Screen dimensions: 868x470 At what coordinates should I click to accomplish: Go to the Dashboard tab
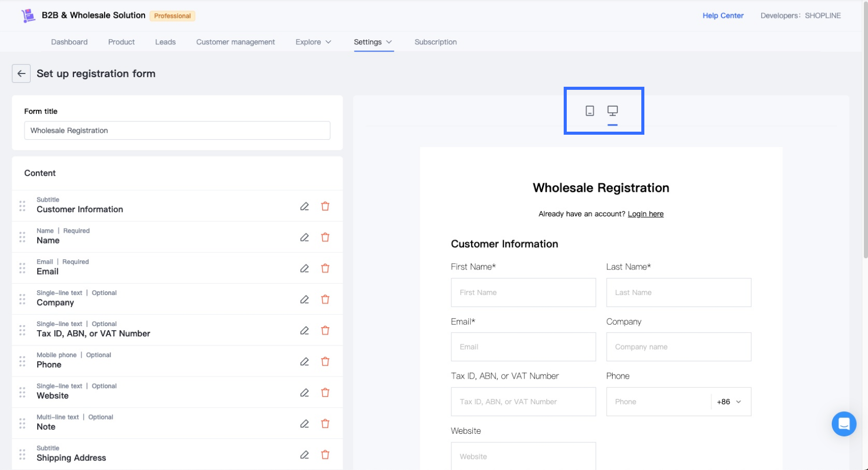(69, 42)
